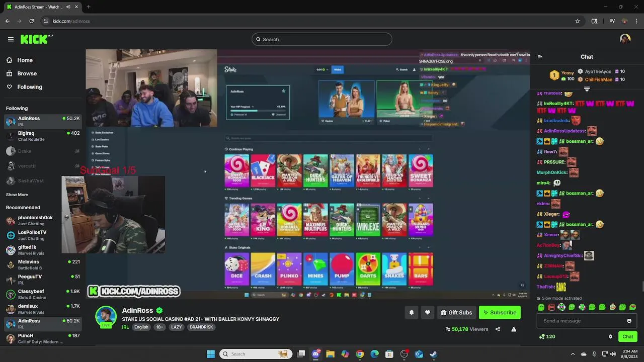Focus the Kick Search field
Viewport: 644px width, 362px height.
[322, 39]
